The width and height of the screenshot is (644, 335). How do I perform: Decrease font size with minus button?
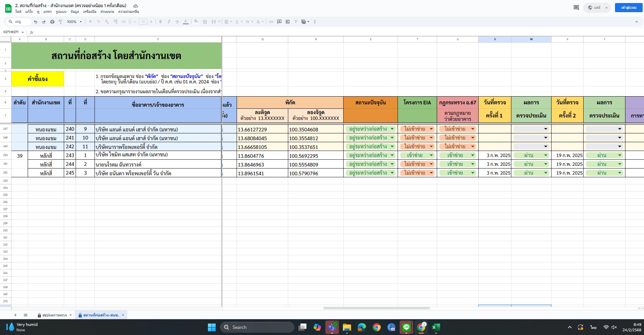pos(135,22)
